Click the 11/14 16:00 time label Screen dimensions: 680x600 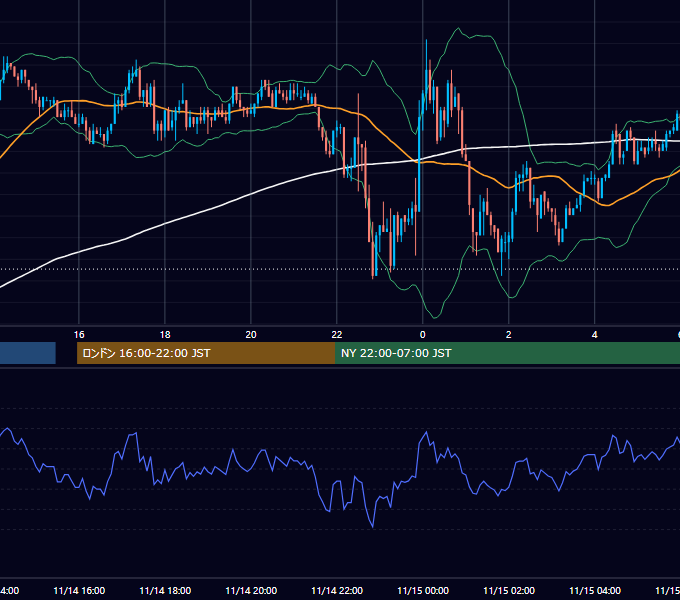tap(79, 591)
